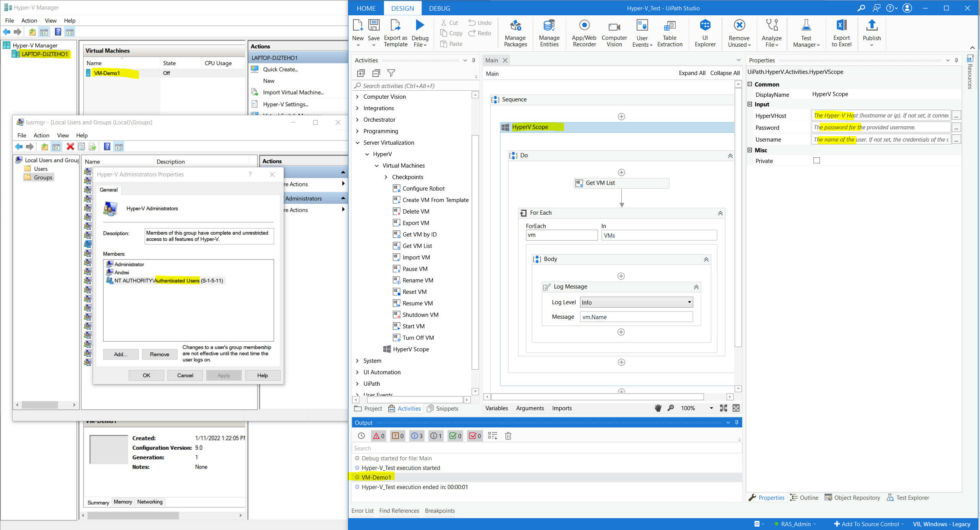Toggle info messages filter showing 3

pos(417,436)
